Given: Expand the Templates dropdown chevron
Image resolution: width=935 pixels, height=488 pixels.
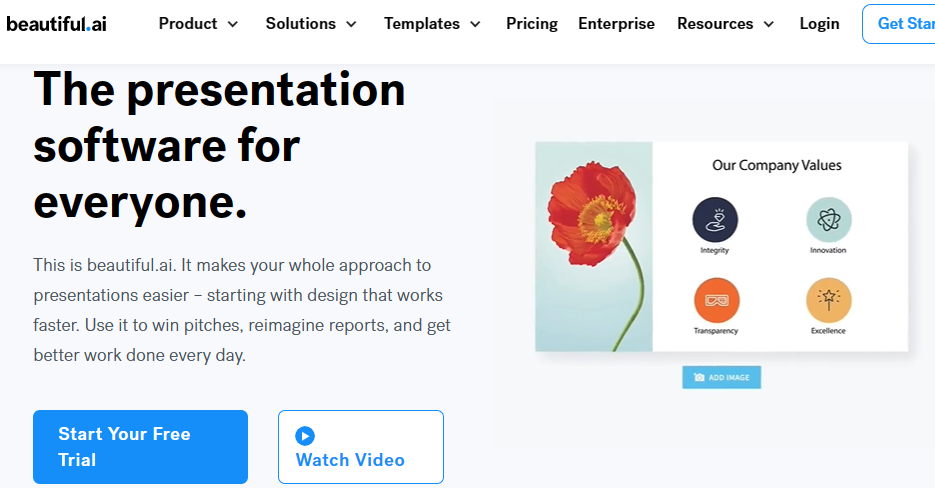Looking at the screenshot, I should (475, 24).
